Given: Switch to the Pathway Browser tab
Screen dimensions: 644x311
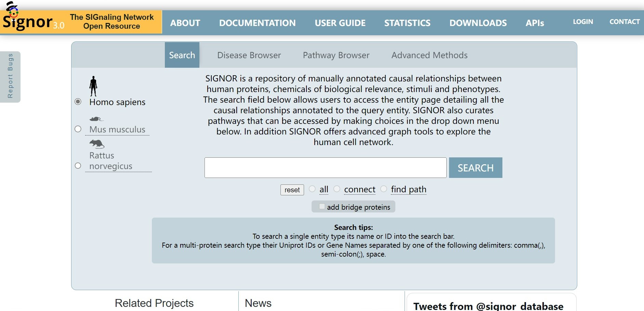Looking at the screenshot, I should (x=336, y=55).
